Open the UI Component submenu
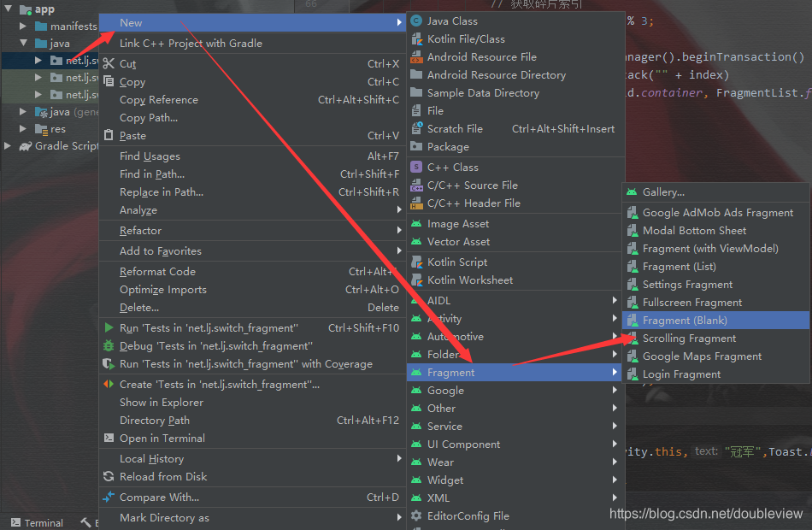Viewport: 812px width, 530px height. click(515, 444)
